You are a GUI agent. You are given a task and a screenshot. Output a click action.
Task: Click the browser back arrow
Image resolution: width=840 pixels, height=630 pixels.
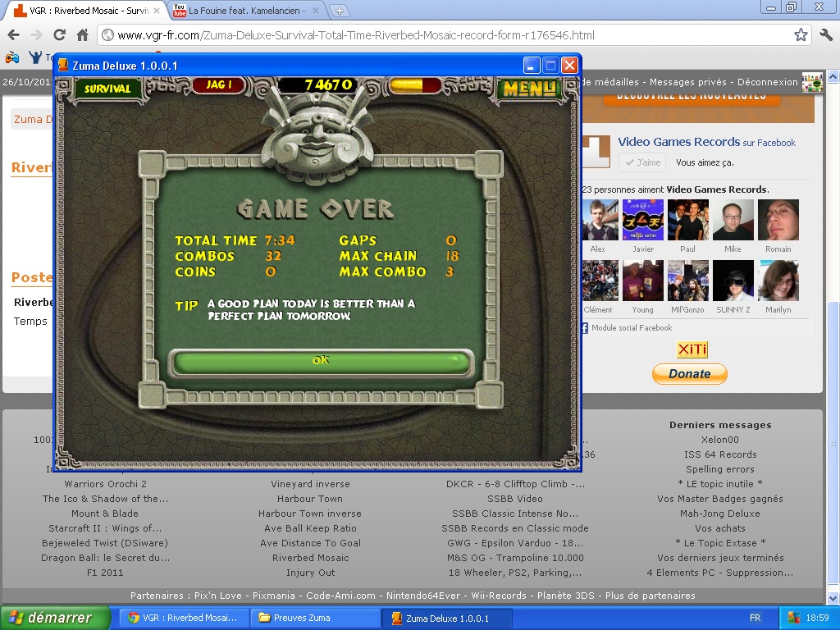click(x=13, y=35)
